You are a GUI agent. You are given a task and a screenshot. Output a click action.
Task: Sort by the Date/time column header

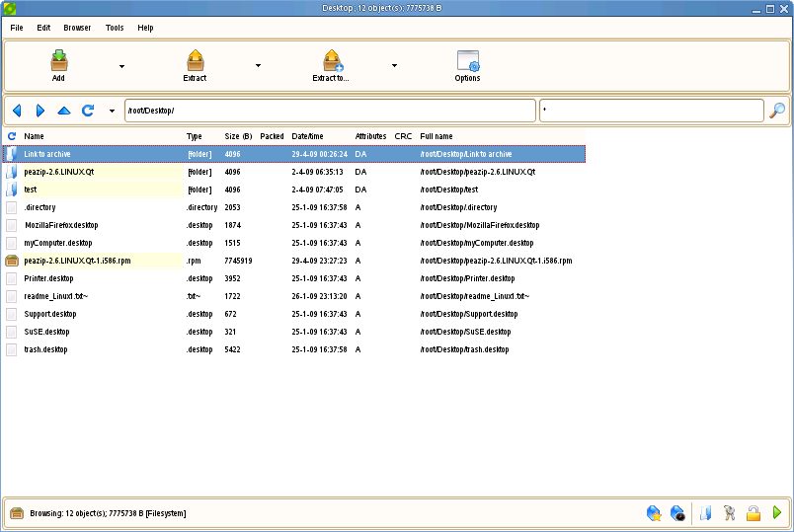point(307,136)
